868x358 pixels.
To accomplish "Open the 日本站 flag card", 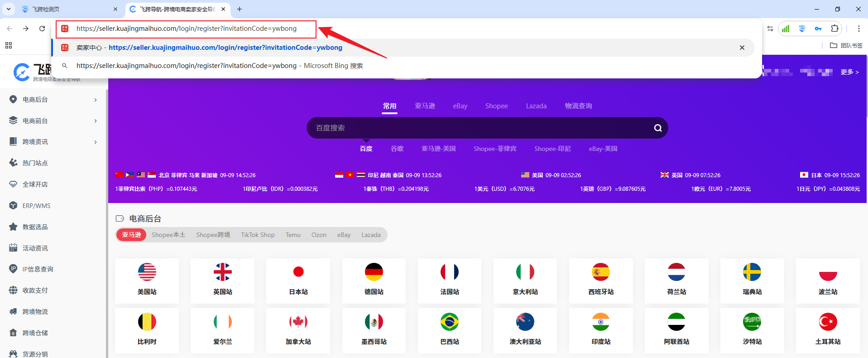I will (298, 281).
